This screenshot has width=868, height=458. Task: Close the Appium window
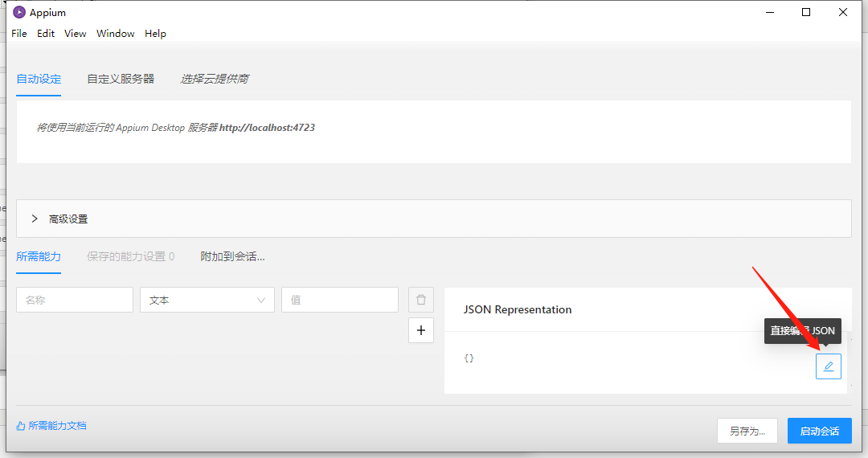(842, 12)
